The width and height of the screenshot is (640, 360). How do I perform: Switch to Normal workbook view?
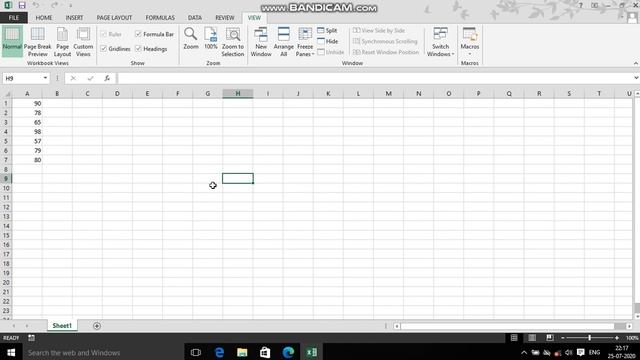click(12, 40)
